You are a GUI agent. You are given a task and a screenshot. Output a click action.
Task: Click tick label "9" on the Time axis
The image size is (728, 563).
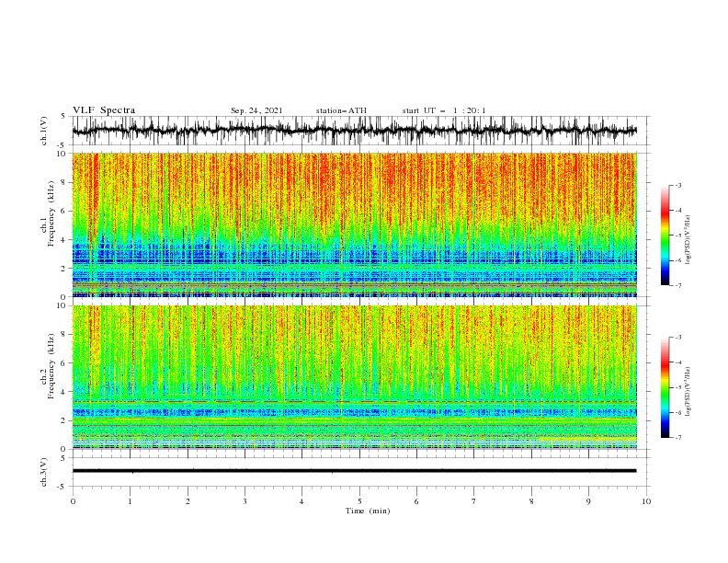pyautogui.click(x=588, y=501)
